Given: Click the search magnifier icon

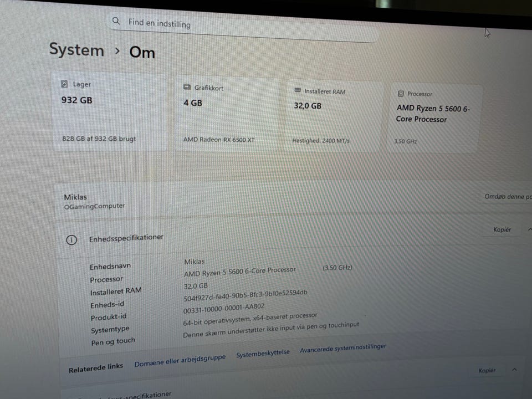Looking at the screenshot, I should pos(116,21).
